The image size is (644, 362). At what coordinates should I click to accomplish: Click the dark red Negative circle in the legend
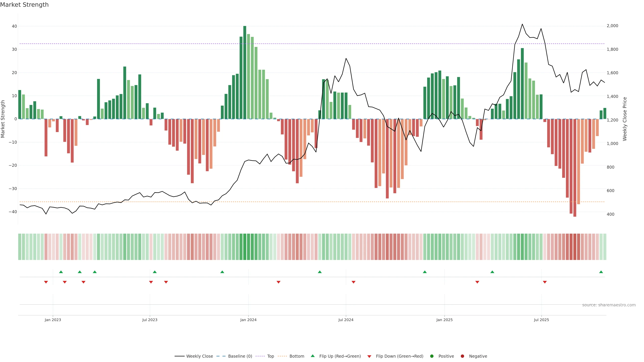[462, 356]
